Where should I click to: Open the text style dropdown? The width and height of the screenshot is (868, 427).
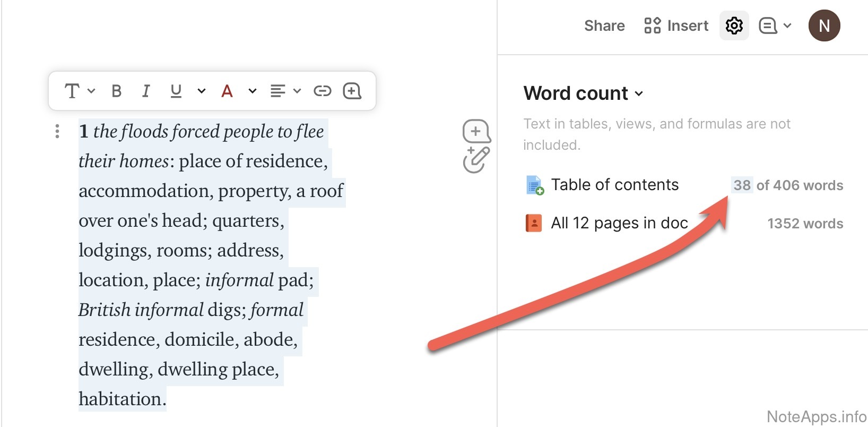coord(79,91)
